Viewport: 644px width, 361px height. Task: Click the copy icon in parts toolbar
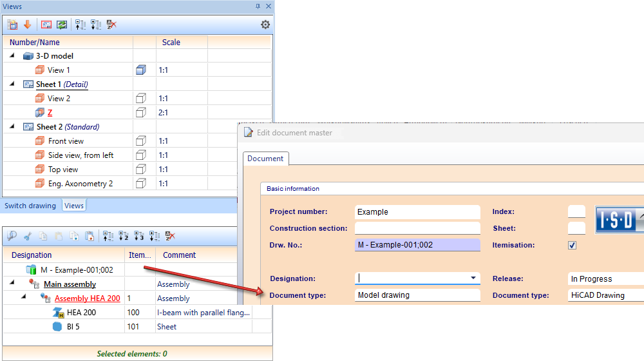pos(43,236)
